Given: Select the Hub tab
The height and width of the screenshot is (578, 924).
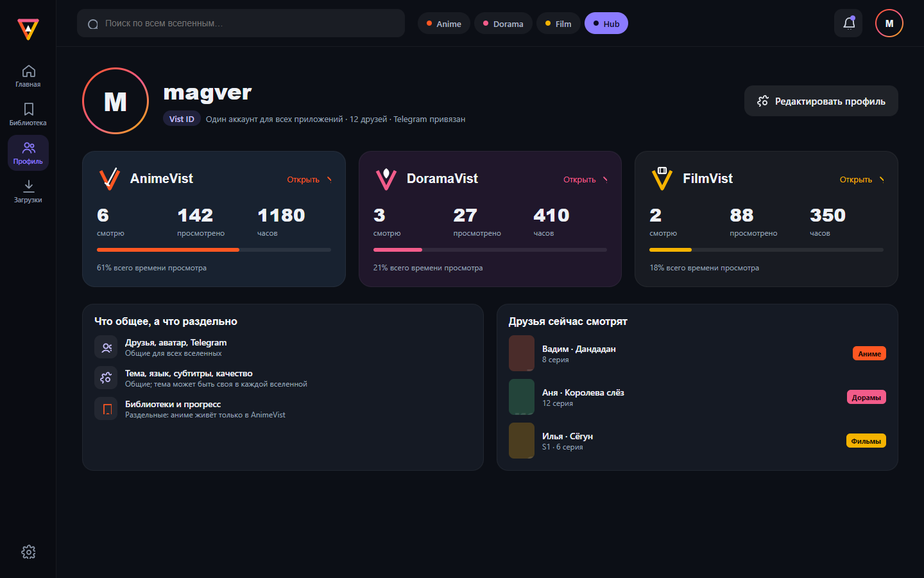Looking at the screenshot, I should point(606,23).
